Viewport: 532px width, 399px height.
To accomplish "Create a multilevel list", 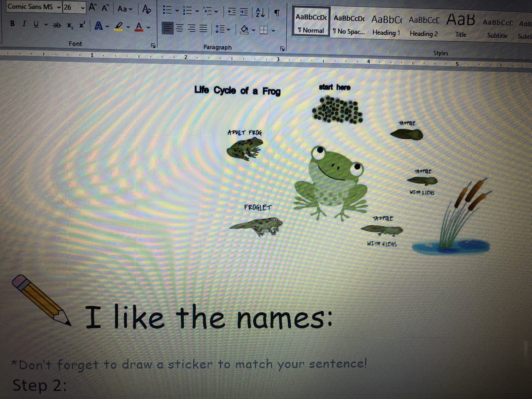I will [x=207, y=11].
